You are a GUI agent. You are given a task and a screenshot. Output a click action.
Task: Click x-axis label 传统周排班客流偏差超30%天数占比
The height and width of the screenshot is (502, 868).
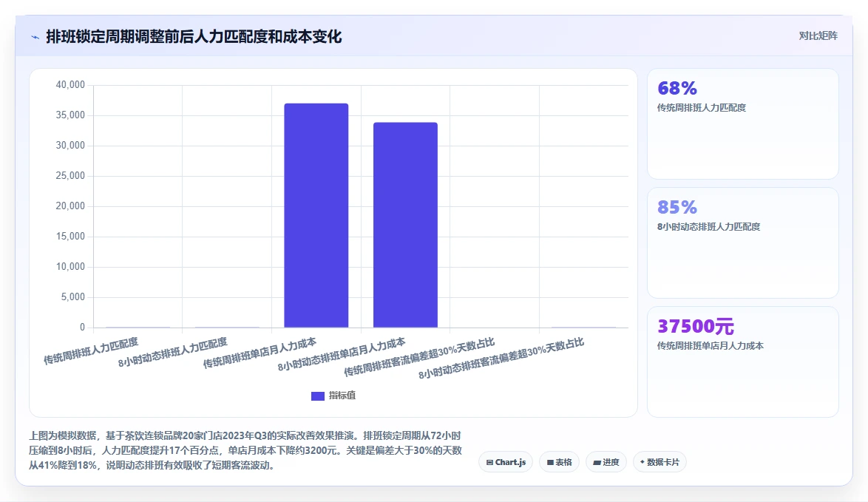[x=419, y=357]
